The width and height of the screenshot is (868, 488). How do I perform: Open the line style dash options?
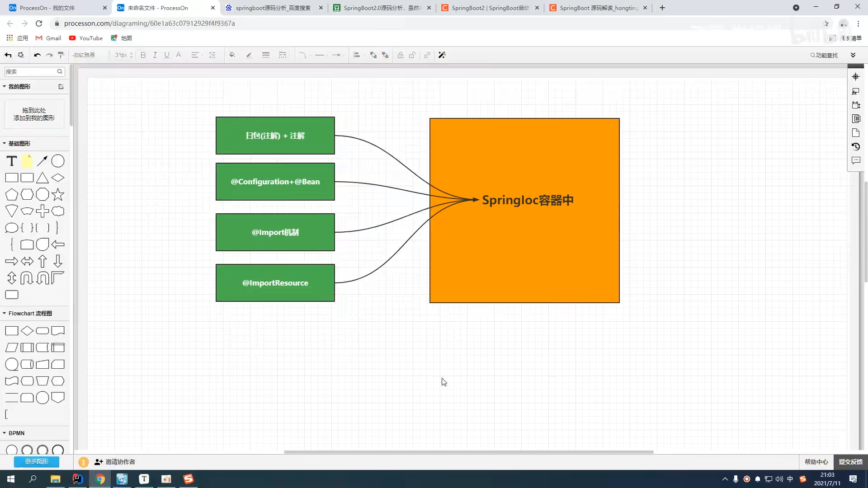283,55
